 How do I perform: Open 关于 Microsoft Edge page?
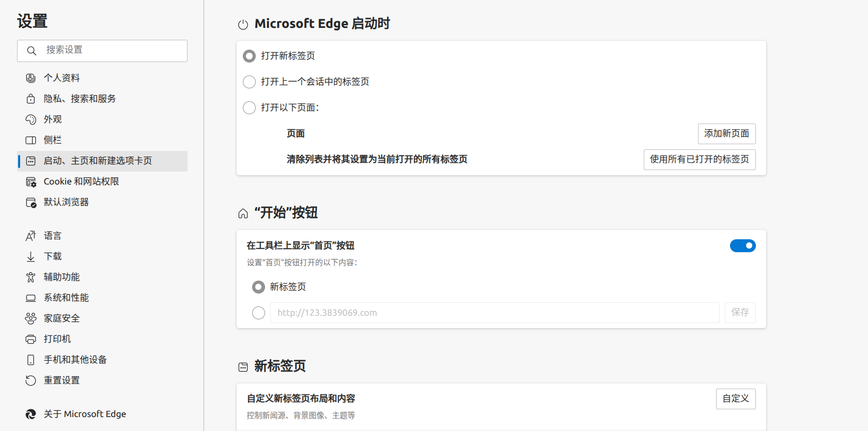pyautogui.click(x=102, y=414)
